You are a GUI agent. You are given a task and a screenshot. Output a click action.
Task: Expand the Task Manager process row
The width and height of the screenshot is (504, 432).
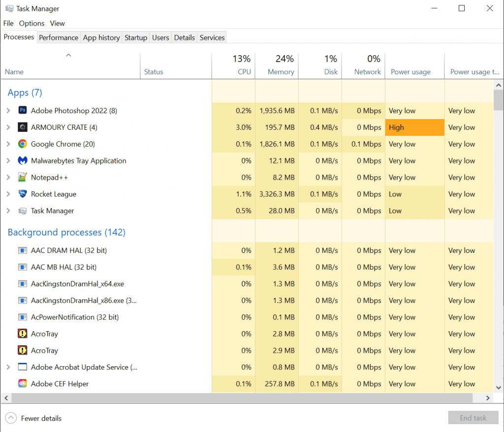click(x=8, y=211)
